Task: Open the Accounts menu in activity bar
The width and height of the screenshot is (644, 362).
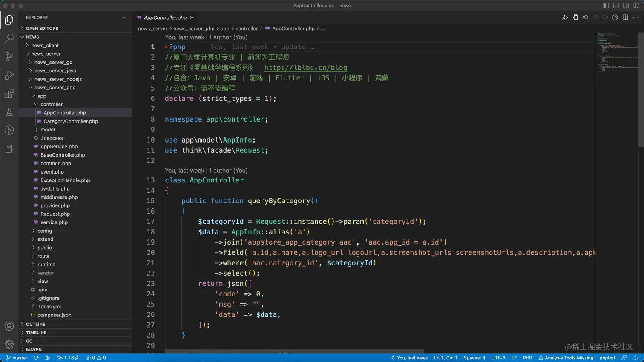Action: pyautogui.click(x=9, y=326)
